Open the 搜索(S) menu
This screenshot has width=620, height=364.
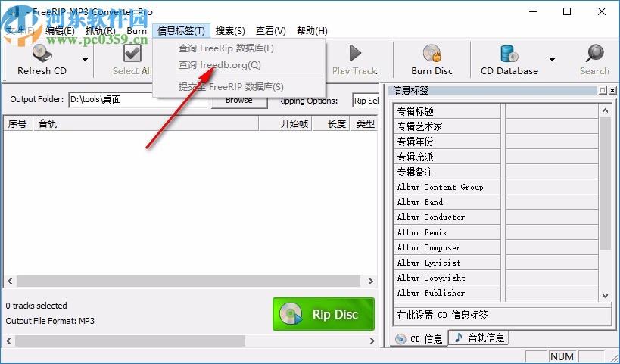(x=230, y=31)
